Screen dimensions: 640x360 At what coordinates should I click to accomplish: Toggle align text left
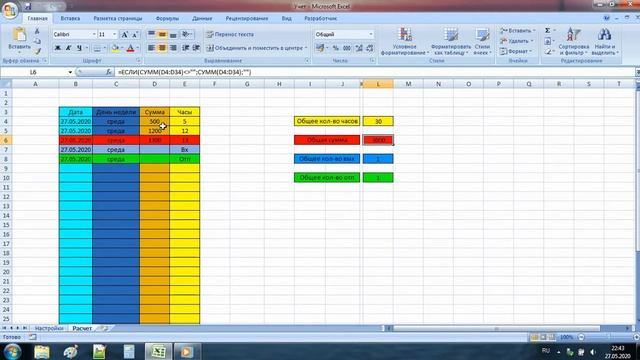[x=151, y=48]
